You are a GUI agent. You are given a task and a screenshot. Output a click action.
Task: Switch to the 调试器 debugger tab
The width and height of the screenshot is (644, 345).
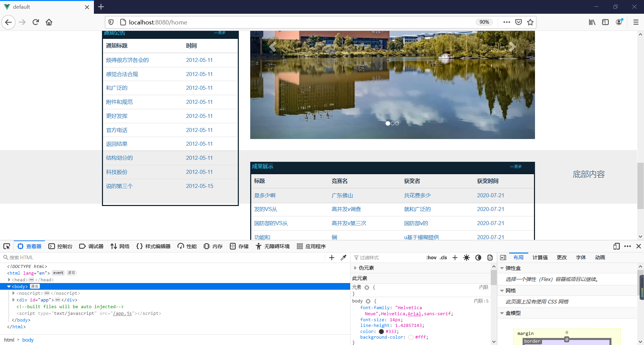click(91, 246)
